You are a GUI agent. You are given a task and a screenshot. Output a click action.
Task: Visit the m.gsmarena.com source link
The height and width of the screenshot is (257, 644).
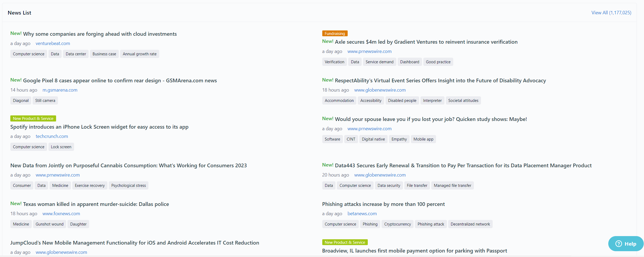pos(60,90)
